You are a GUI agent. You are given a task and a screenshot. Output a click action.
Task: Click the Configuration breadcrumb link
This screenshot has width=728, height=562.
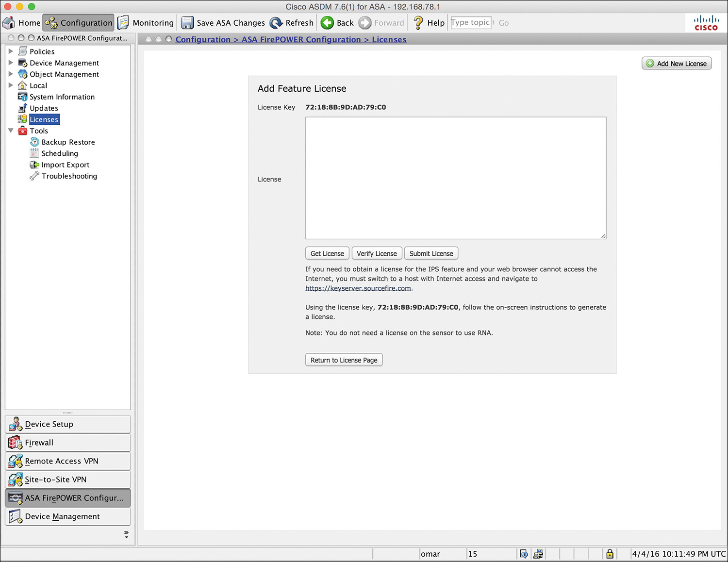point(203,39)
